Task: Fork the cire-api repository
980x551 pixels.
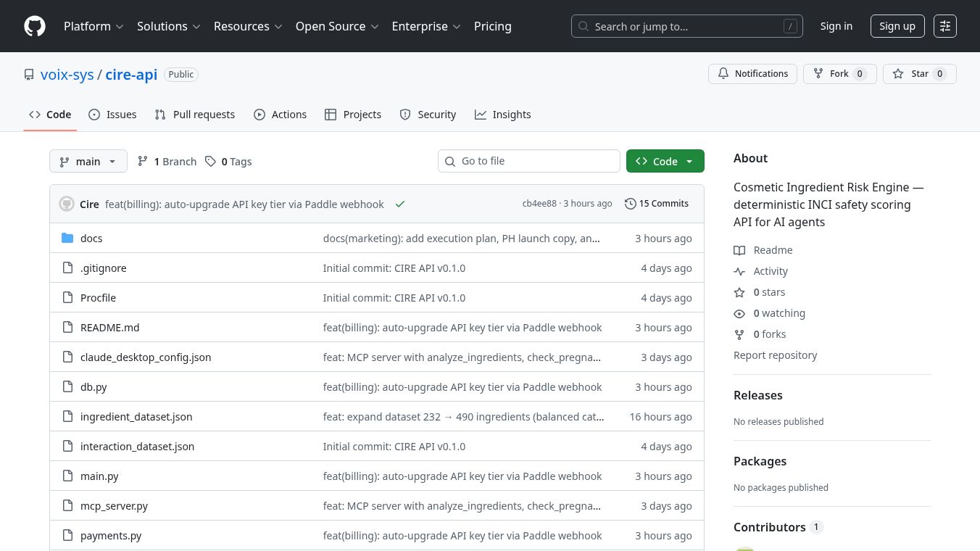Action: point(839,74)
